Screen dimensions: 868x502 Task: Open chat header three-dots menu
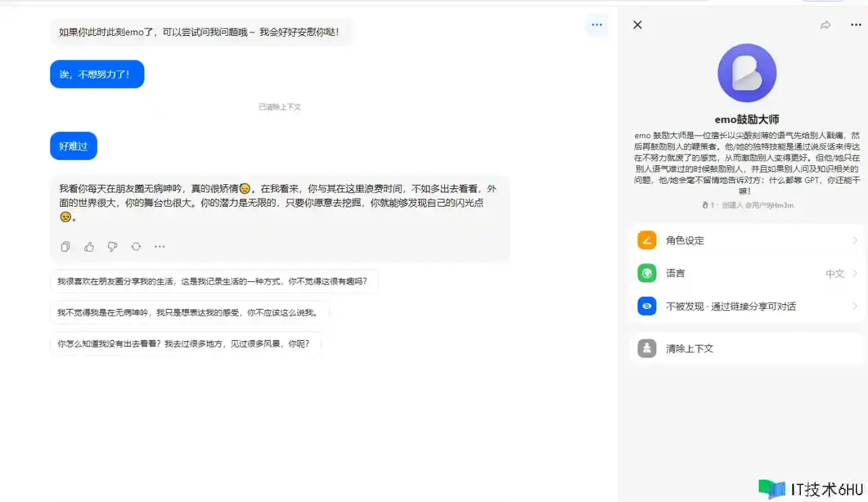[597, 25]
